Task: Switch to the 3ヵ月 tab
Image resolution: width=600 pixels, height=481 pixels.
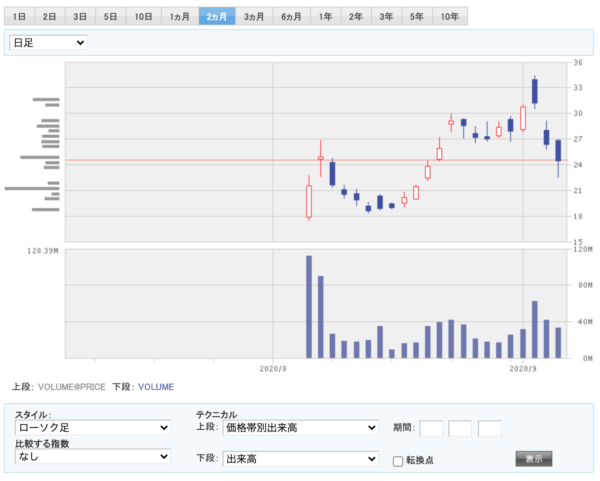Action: click(254, 16)
